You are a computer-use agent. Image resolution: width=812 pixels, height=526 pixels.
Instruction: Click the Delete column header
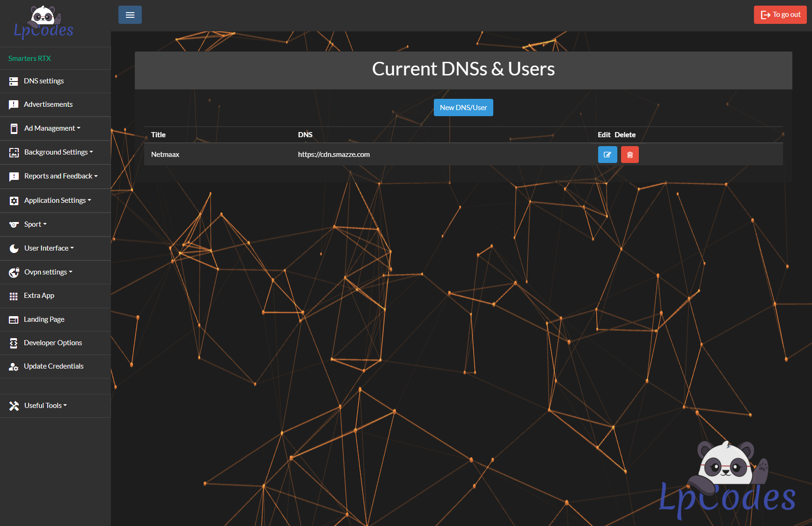tap(625, 135)
